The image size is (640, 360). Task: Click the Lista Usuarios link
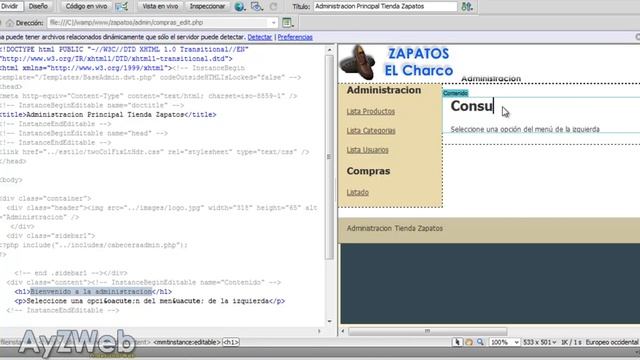point(367,150)
